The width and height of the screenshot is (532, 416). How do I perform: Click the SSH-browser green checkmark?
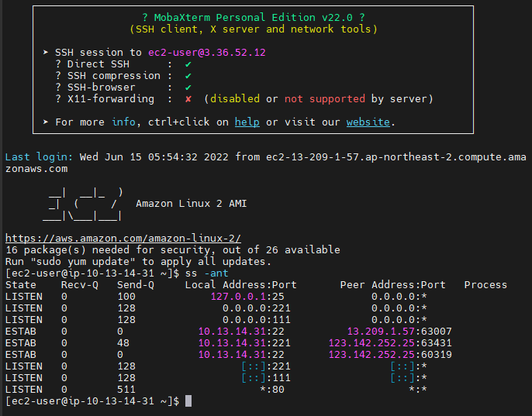[188, 88]
